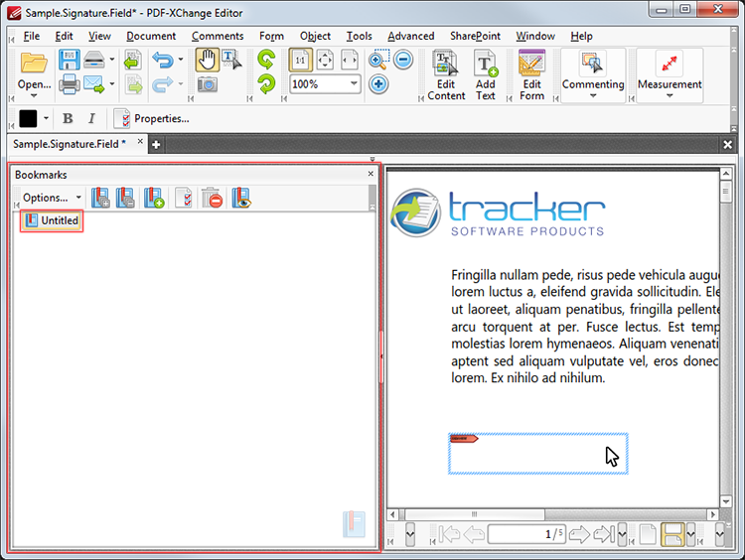745x560 pixels.
Task: Close the Bookmarks panel
Action: point(371,174)
